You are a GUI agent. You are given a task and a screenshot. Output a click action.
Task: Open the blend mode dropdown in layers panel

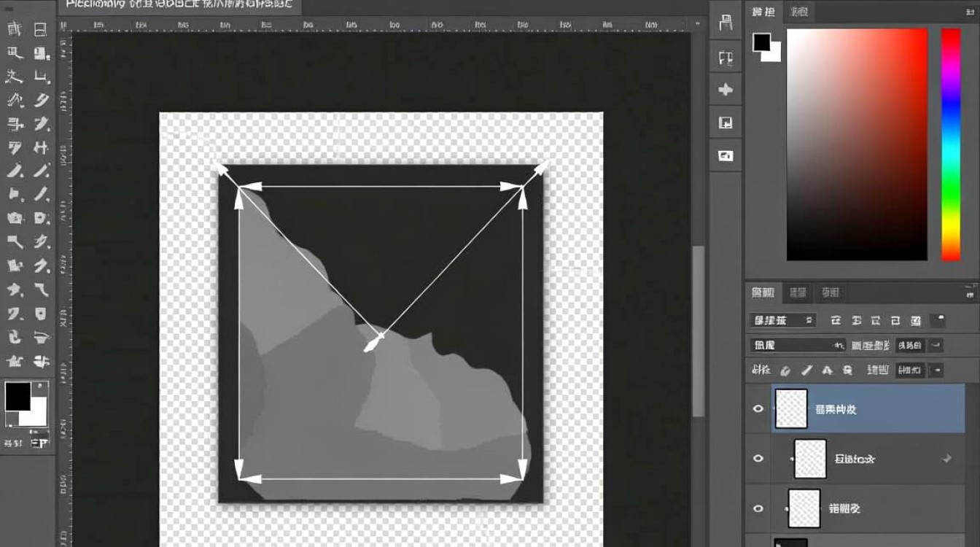pos(798,345)
